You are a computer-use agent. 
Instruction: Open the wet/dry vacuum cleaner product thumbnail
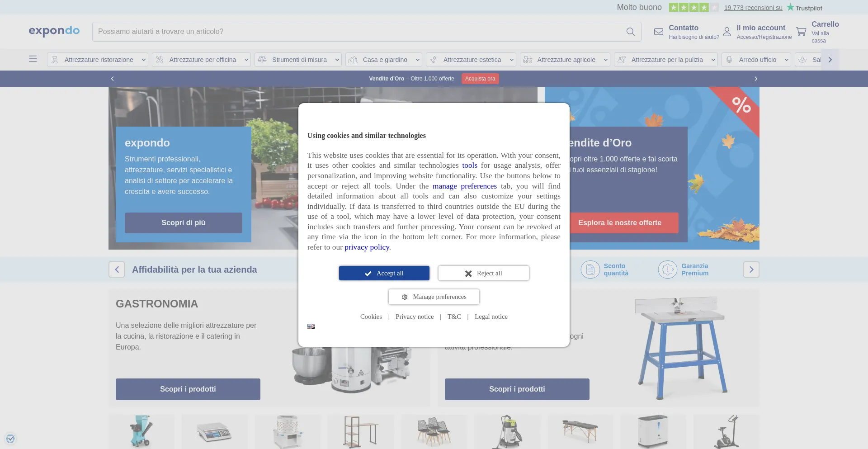(508, 431)
